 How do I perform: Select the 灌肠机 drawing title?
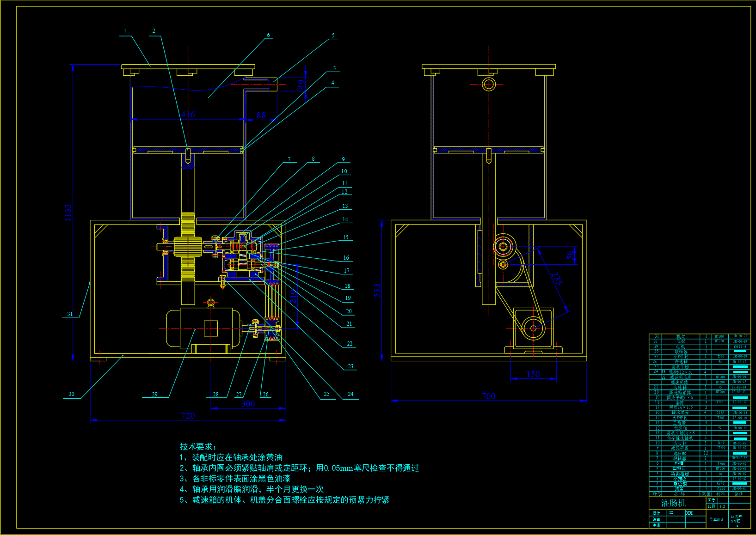click(x=674, y=503)
